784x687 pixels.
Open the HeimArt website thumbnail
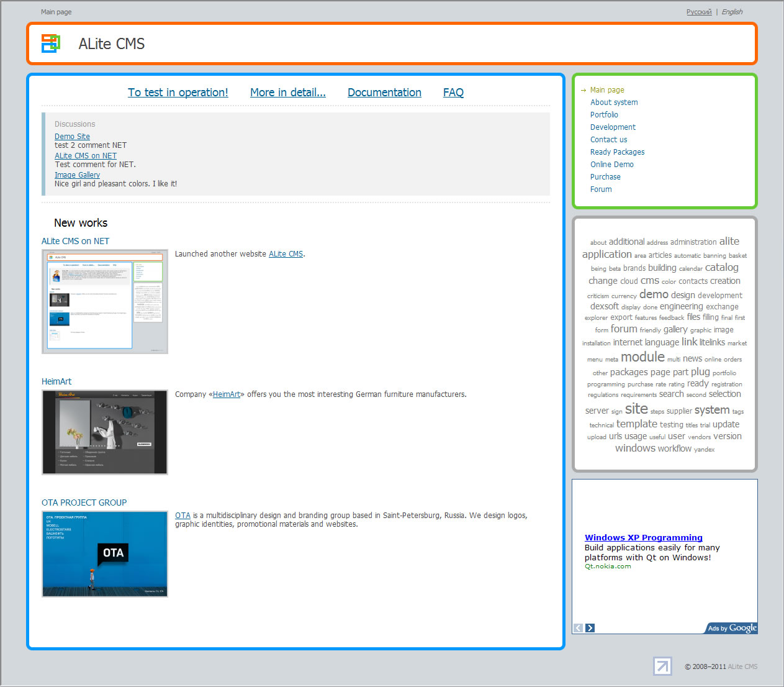pos(105,432)
